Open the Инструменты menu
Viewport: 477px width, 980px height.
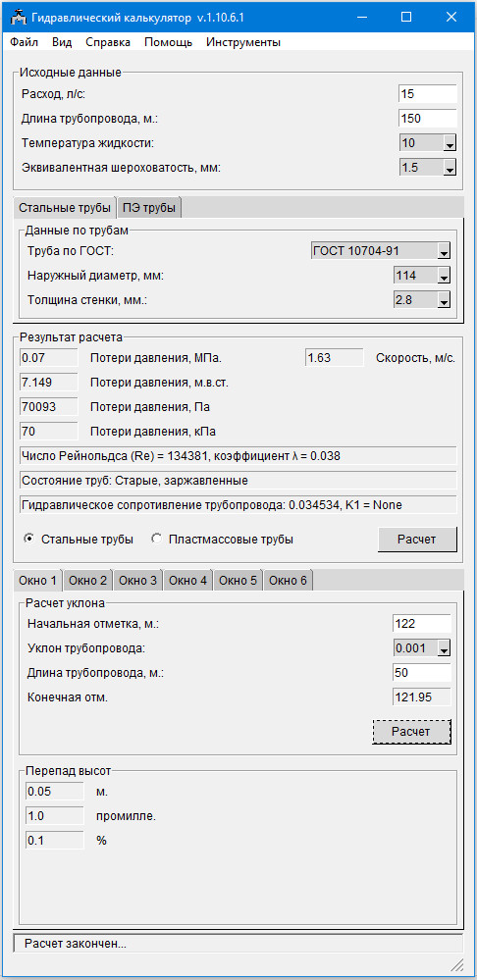[243, 42]
